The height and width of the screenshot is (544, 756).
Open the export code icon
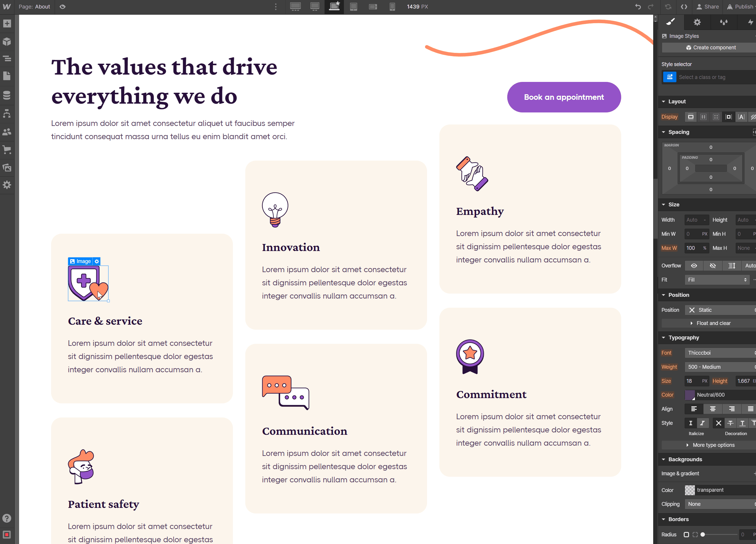click(x=684, y=7)
